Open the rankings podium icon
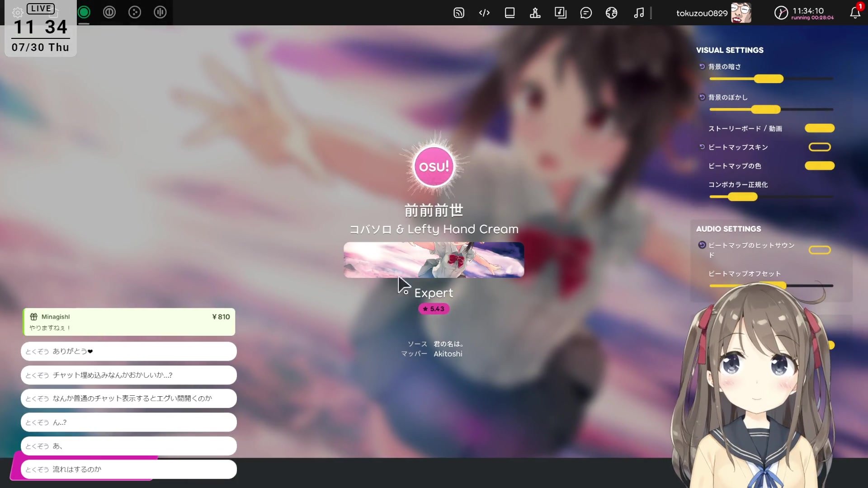 tap(535, 13)
